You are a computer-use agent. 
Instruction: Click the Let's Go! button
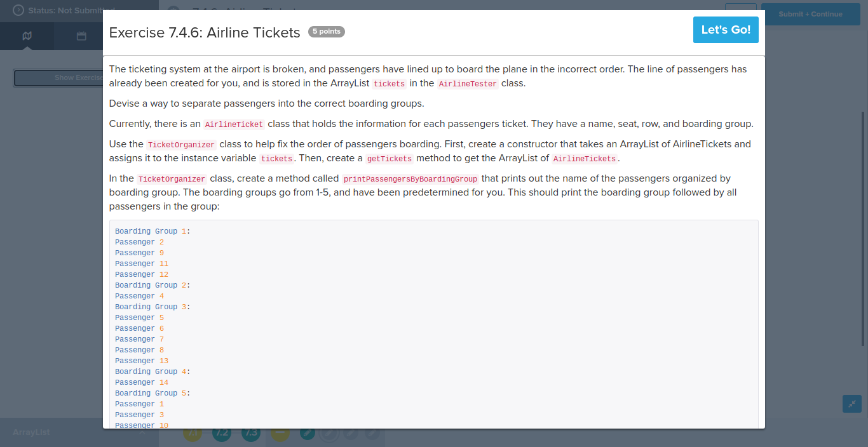[x=726, y=30]
